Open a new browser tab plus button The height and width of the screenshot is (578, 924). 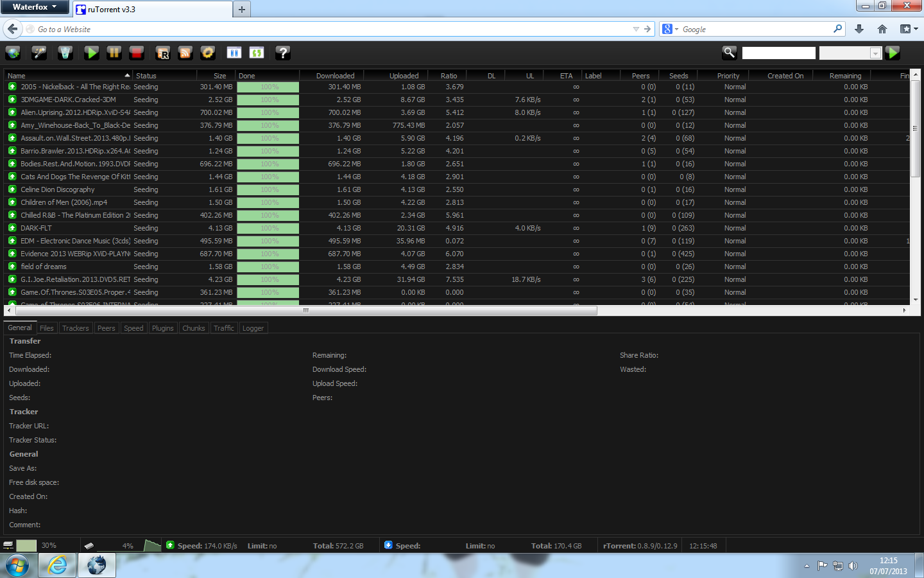point(242,9)
